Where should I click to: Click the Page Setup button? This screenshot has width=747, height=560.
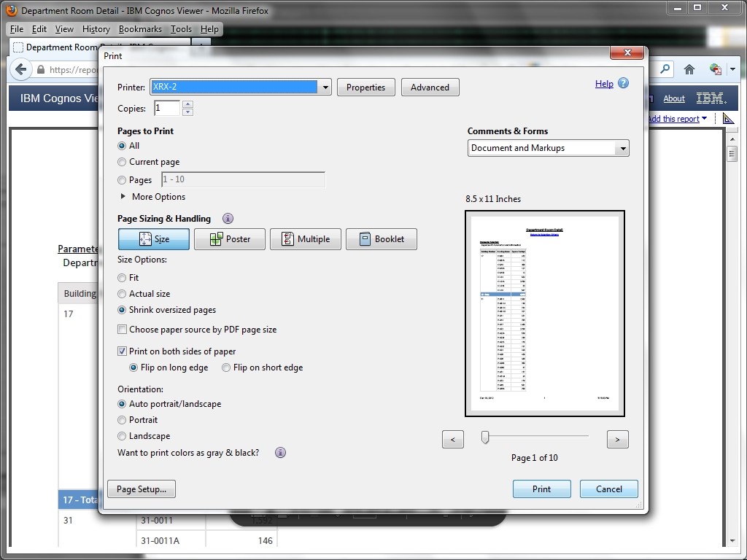click(x=142, y=489)
